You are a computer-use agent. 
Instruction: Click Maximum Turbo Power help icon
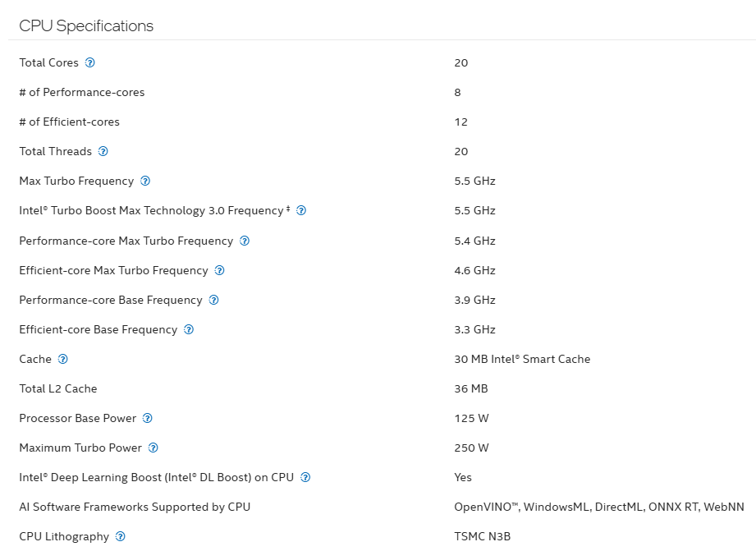click(x=153, y=448)
